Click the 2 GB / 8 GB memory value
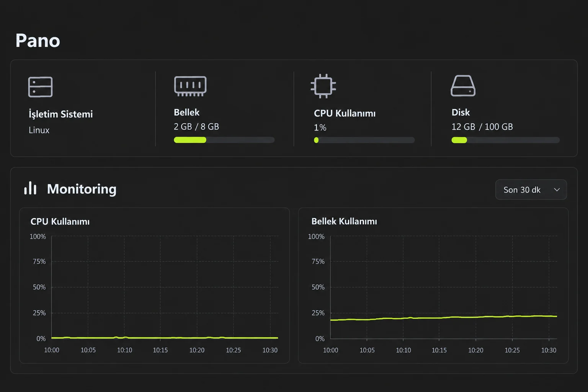Screen dimensions: 588x392 pyautogui.click(x=196, y=127)
